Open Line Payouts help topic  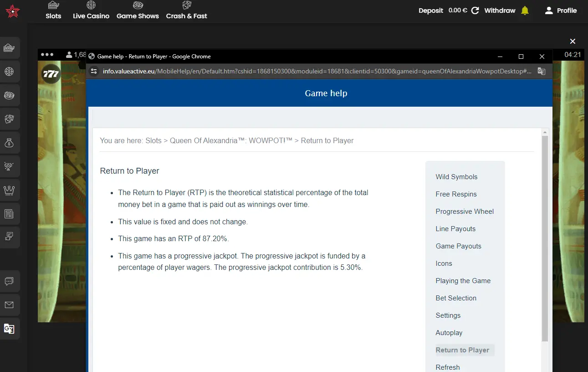[455, 229]
